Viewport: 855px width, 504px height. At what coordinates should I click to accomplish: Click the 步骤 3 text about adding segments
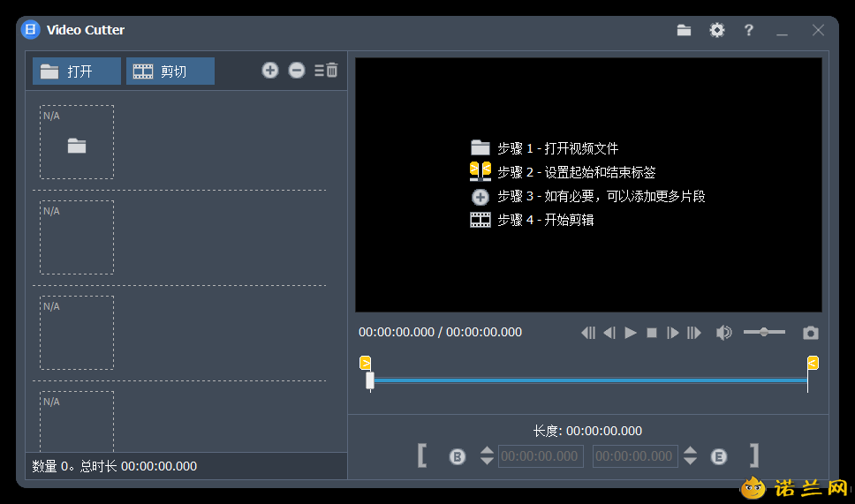602,196
